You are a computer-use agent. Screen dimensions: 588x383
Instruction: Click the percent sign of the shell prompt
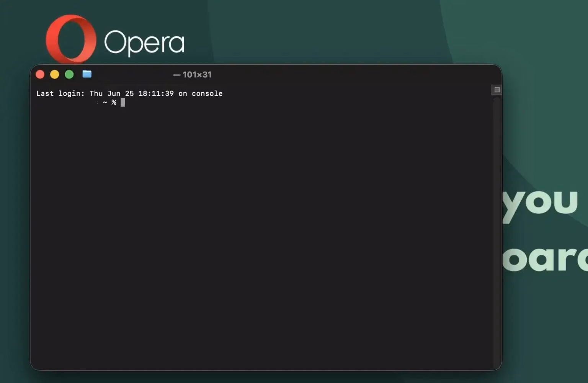coord(114,102)
